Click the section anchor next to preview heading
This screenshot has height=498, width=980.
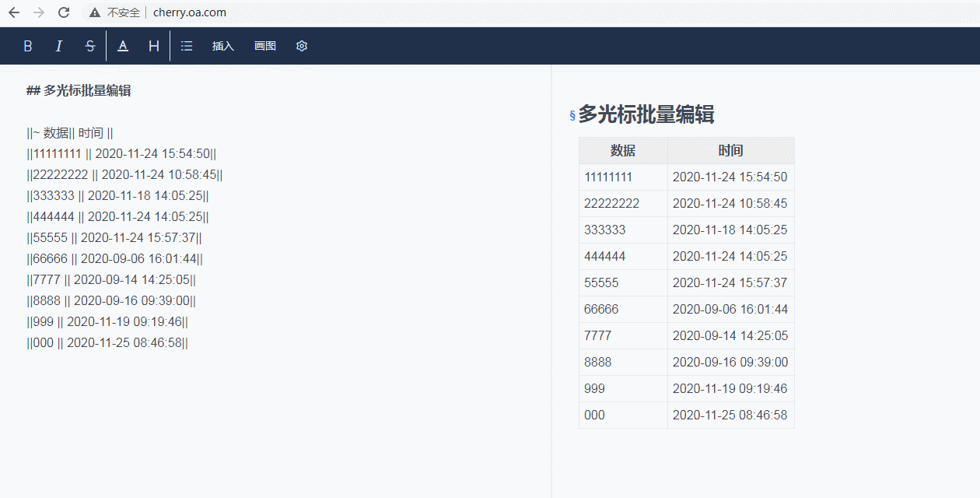(x=572, y=116)
